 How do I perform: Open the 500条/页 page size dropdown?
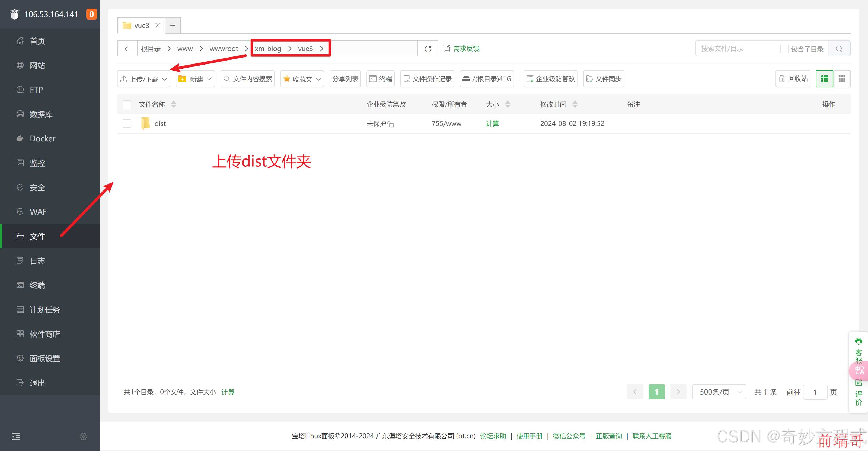click(719, 392)
